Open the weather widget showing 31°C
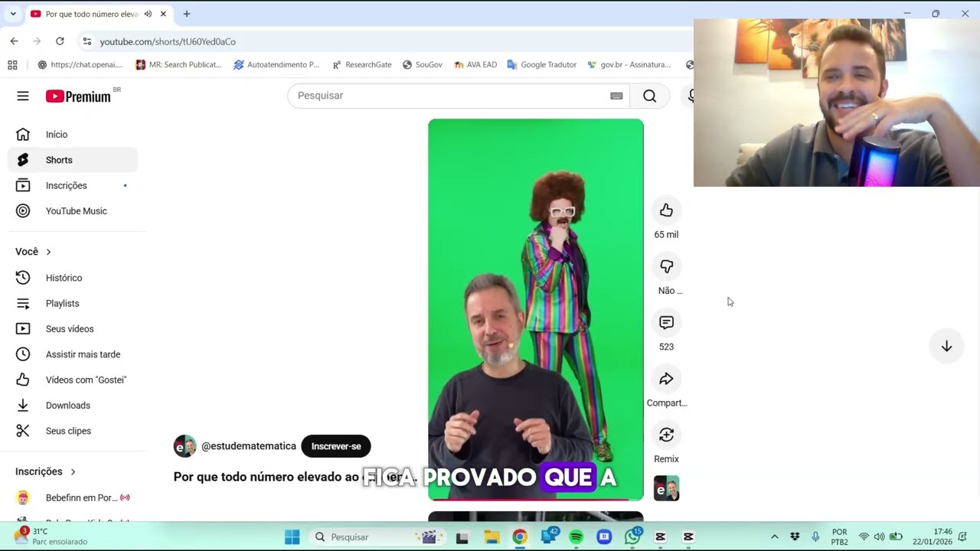This screenshot has height=551, width=980. click(x=52, y=536)
